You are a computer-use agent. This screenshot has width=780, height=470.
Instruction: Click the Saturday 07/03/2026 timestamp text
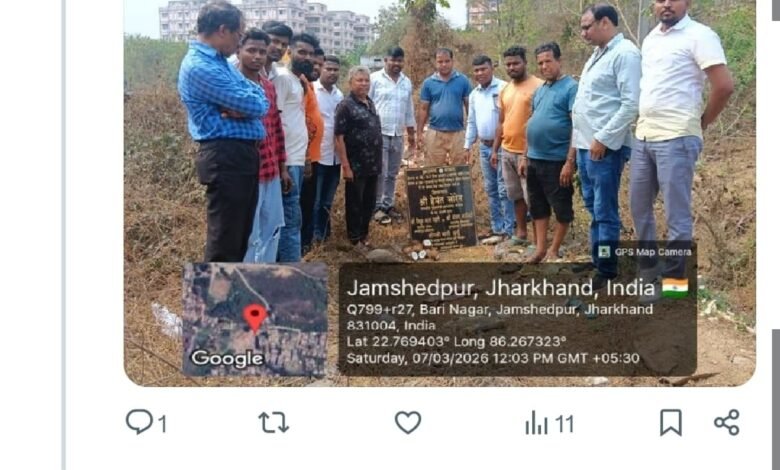[493, 358]
